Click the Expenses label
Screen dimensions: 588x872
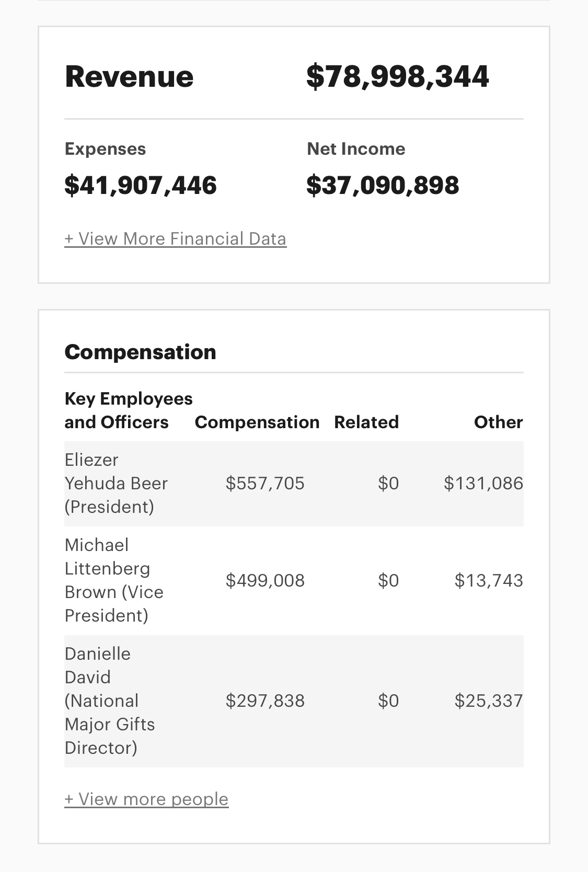(x=105, y=149)
